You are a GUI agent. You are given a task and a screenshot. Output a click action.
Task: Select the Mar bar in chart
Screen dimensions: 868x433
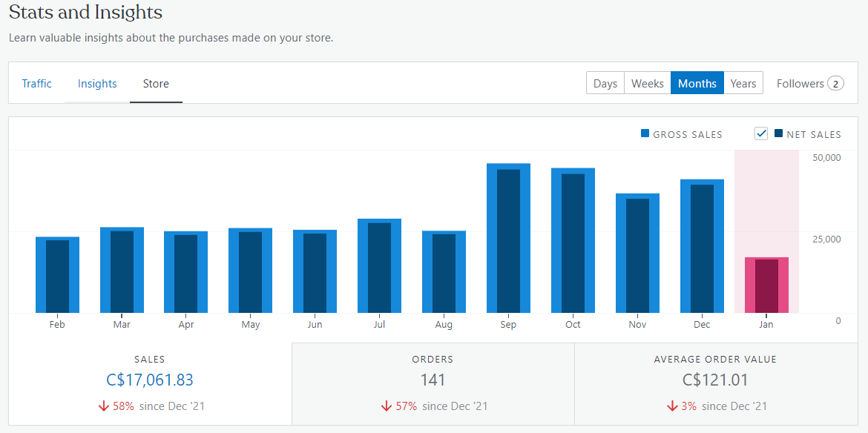click(122, 270)
